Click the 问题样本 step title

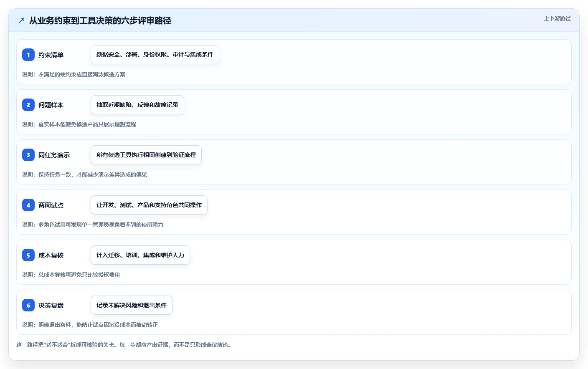tap(51, 105)
